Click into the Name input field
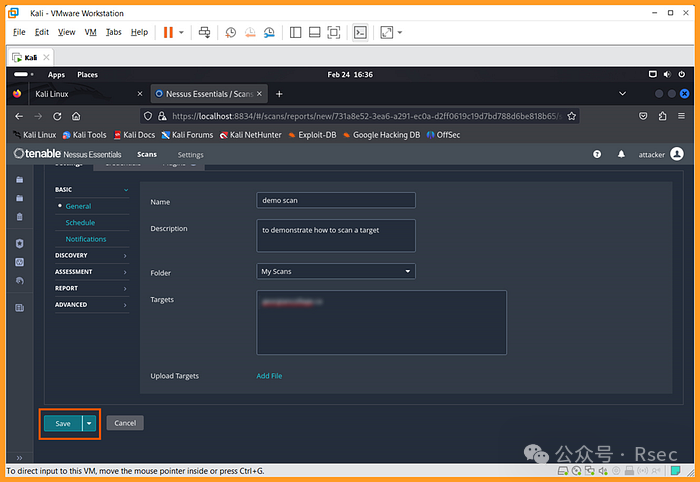This screenshot has height=482, width=700. [336, 201]
